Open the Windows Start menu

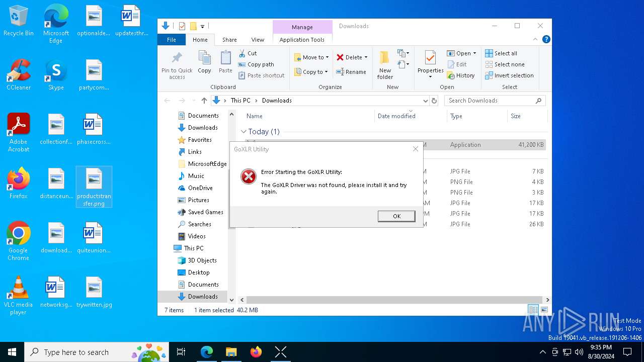tap(12, 352)
